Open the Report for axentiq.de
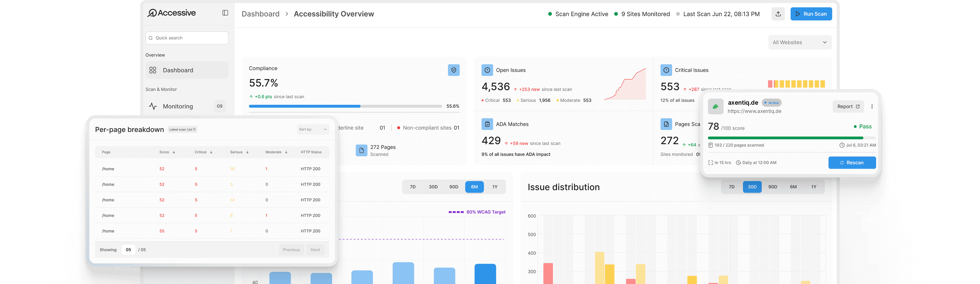The width and height of the screenshot is (980, 284). tap(848, 107)
